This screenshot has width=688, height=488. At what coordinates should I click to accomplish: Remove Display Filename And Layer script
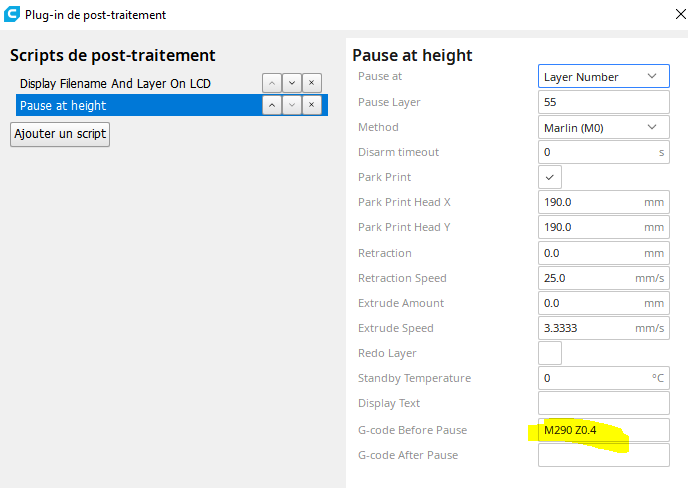click(311, 83)
